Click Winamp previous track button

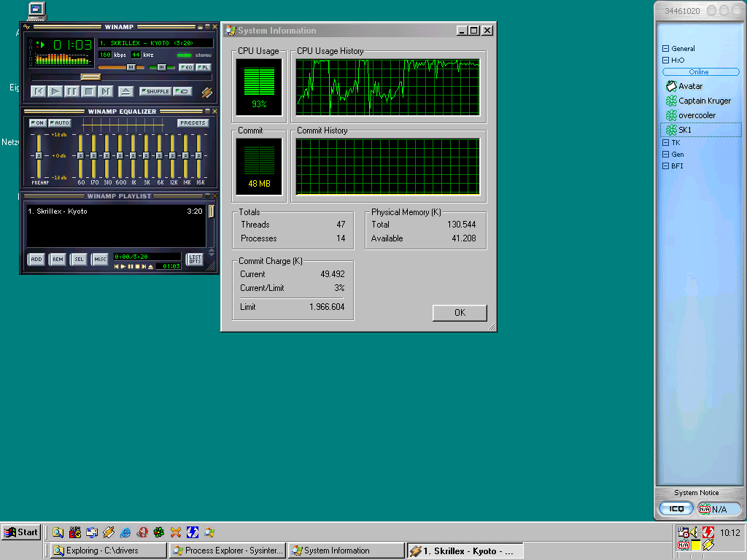tap(39, 91)
